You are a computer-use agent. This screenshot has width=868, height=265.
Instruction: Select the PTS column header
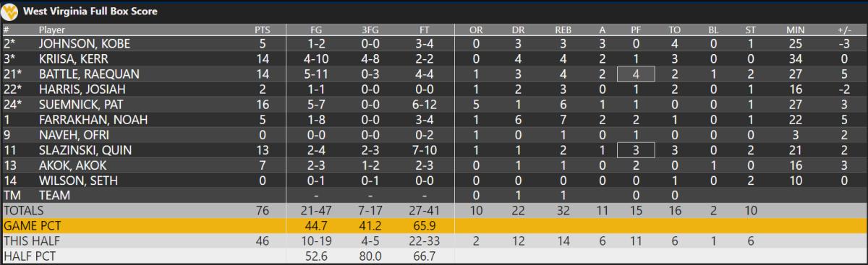tap(262, 30)
